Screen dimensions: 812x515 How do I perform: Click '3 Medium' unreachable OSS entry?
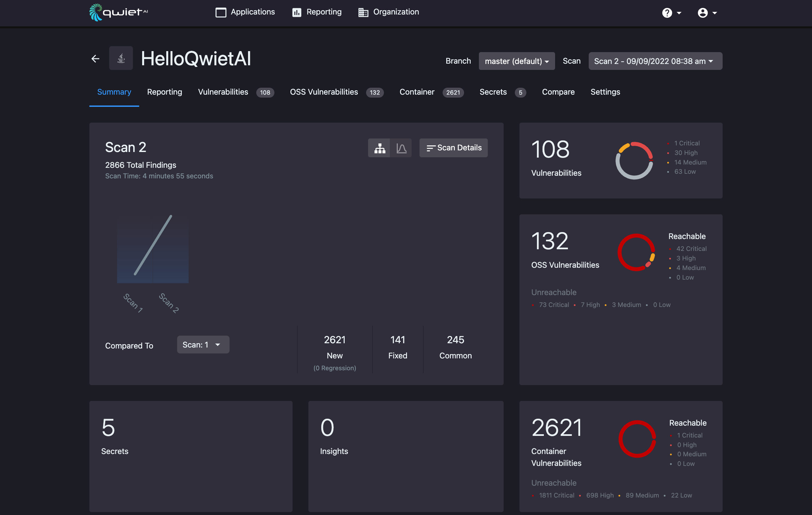(627, 305)
